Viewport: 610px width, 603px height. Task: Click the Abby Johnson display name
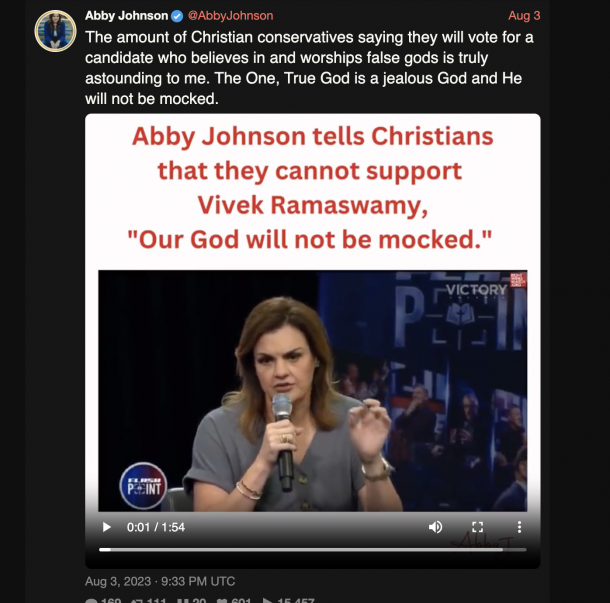click(x=126, y=16)
